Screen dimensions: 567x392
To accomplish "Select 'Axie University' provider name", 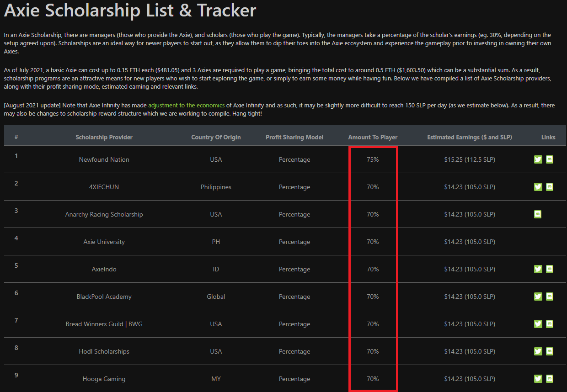I will 104,242.
